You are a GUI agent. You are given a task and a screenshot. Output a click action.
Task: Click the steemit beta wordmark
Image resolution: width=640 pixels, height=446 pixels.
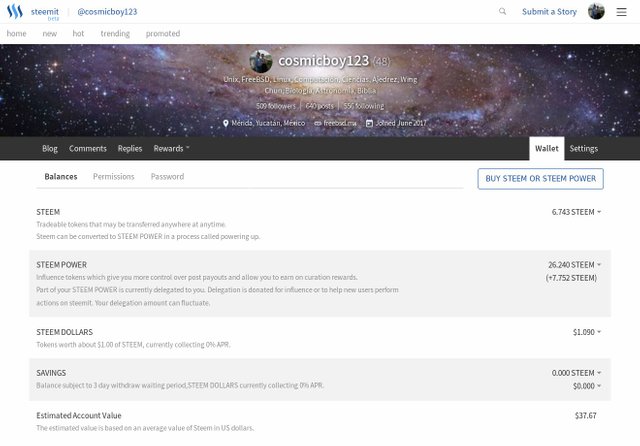[45, 13]
